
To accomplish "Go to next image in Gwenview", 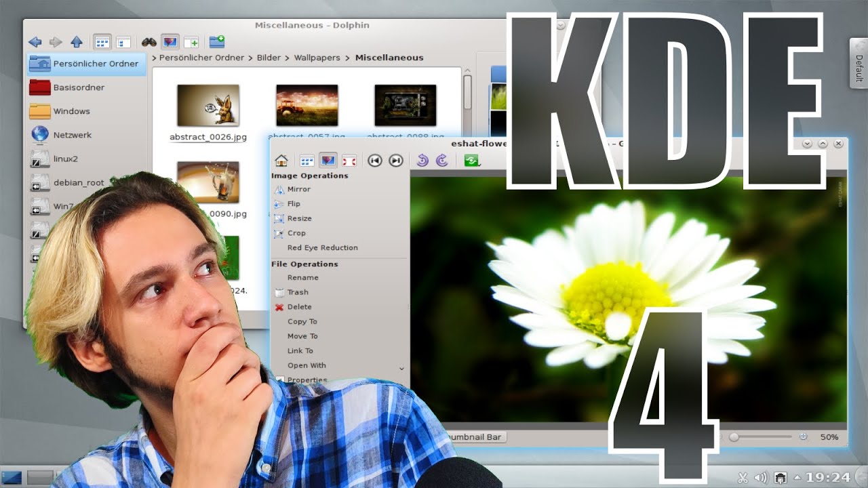I will tap(396, 161).
